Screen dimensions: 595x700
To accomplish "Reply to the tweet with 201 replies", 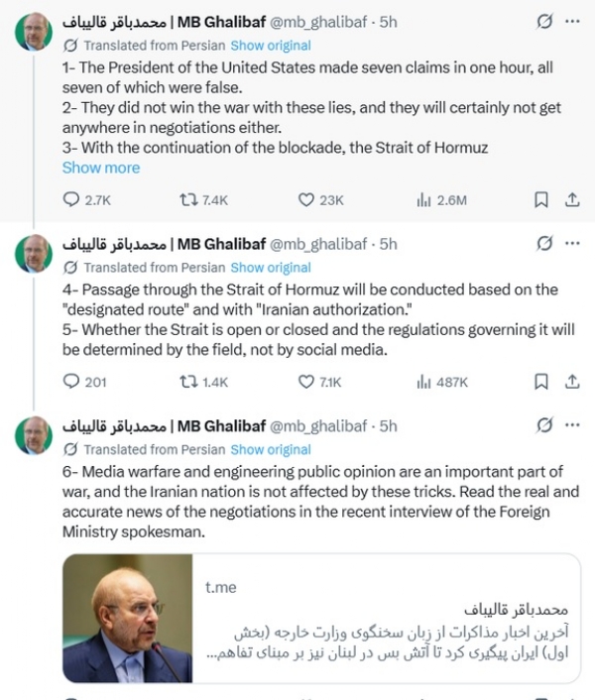I will [71, 381].
